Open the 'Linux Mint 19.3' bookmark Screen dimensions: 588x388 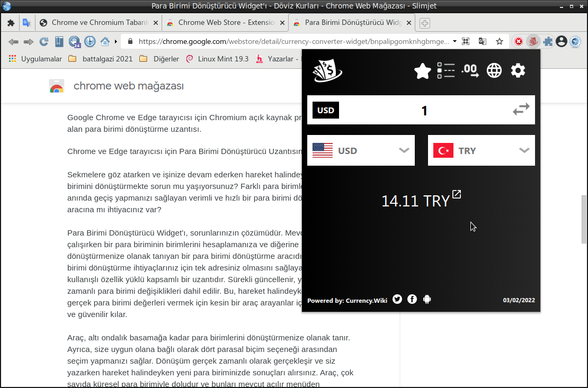coord(218,59)
